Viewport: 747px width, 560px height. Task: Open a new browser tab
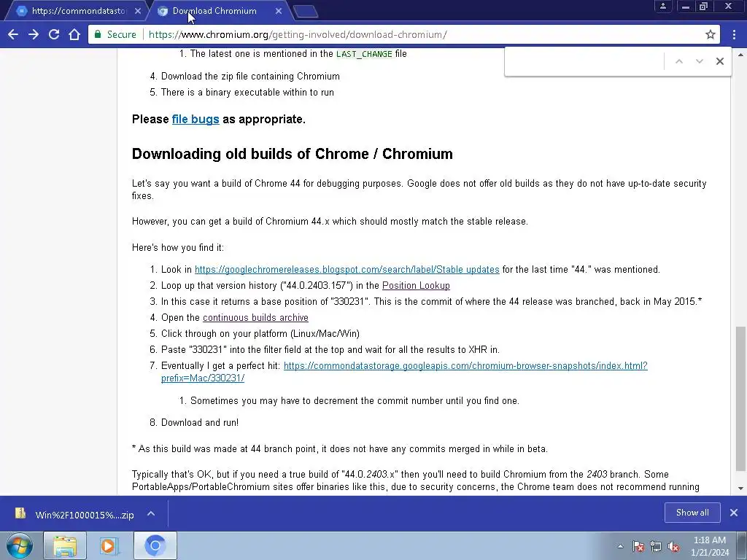(306, 12)
